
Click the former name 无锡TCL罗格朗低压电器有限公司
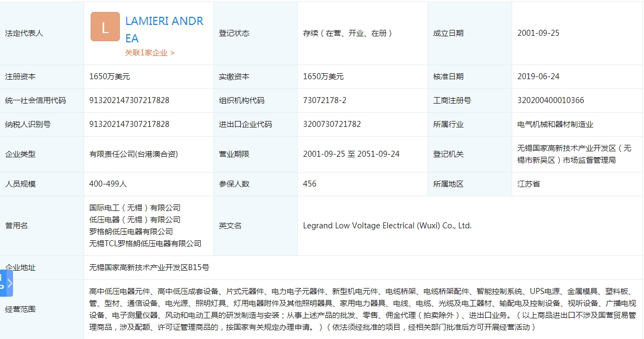click(x=145, y=244)
